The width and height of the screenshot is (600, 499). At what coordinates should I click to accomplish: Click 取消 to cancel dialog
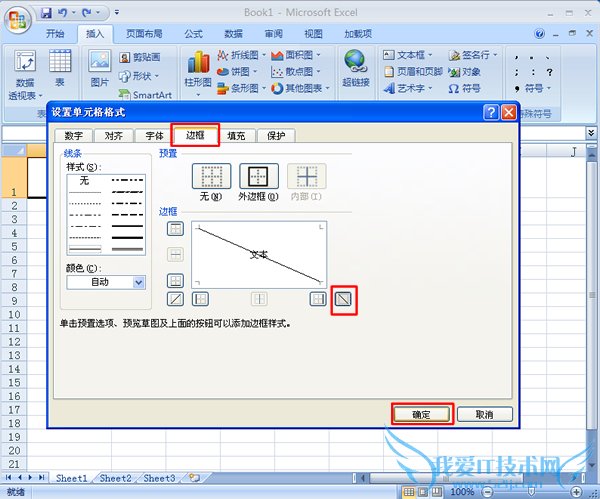tap(484, 414)
